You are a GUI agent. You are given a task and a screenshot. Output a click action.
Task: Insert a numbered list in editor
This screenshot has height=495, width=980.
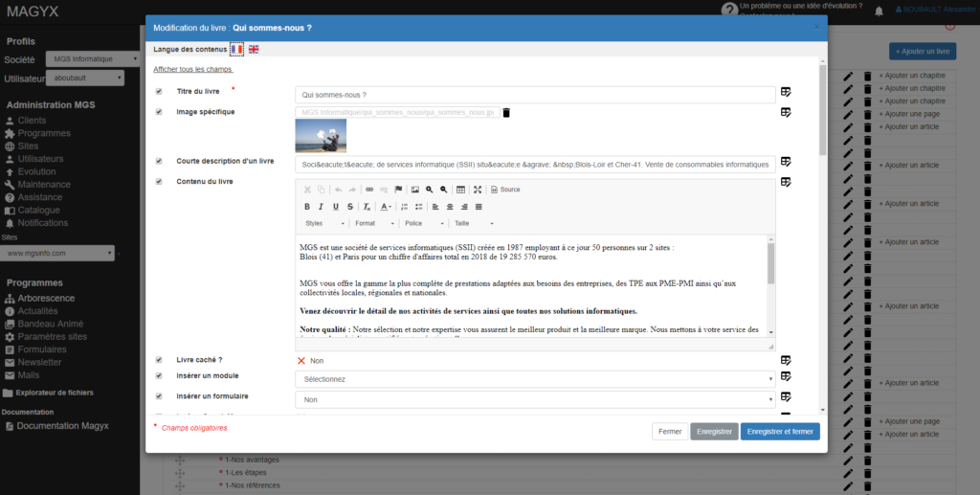[405, 207]
